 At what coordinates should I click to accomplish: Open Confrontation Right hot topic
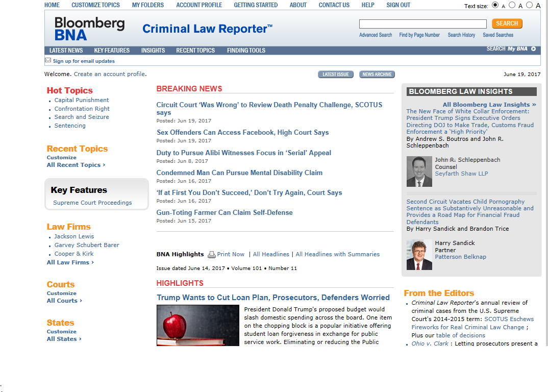[x=82, y=109]
